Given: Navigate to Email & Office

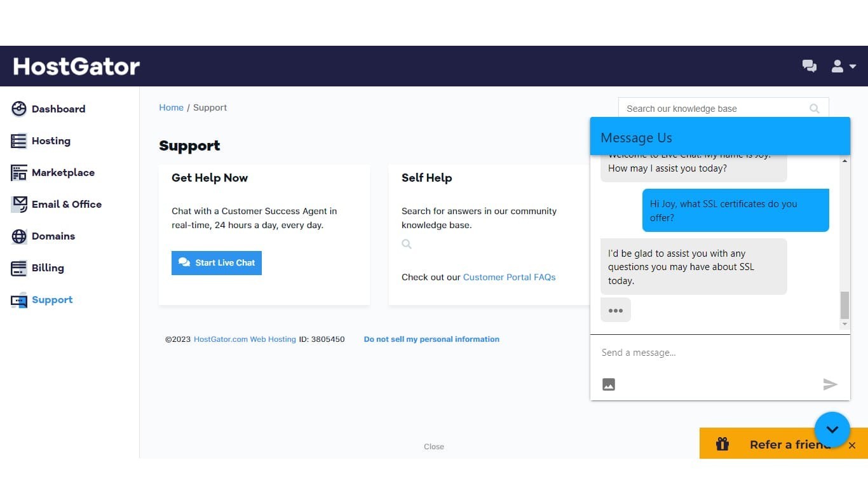Looking at the screenshot, I should 67,204.
